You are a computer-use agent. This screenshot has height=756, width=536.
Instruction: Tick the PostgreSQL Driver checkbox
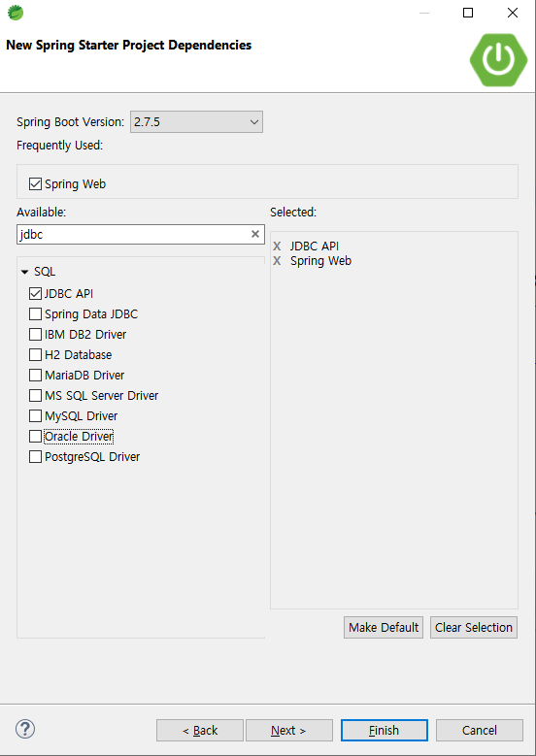pyautogui.click(x=35, y=456)
